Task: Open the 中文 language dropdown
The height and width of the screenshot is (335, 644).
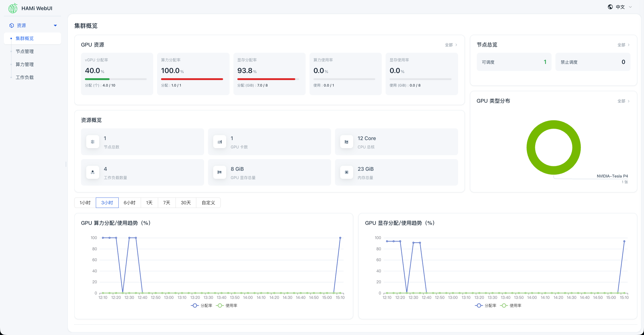Action: (x=620, y=7)
